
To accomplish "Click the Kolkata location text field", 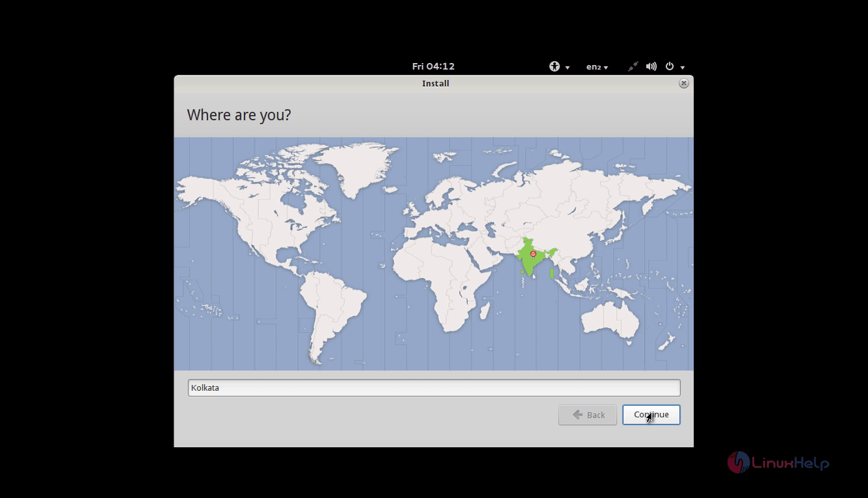I will [x=434, y=387].
